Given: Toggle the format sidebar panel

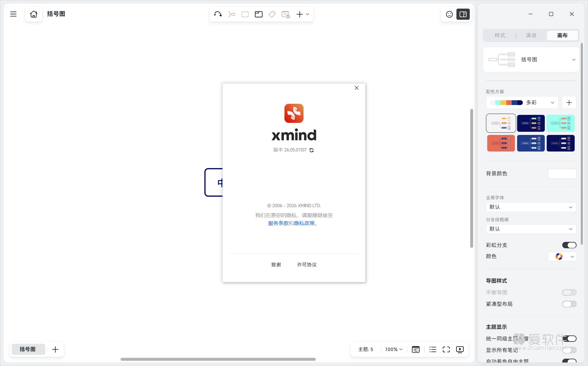Looking at the screenshot, I should click(x=463, y=14).
